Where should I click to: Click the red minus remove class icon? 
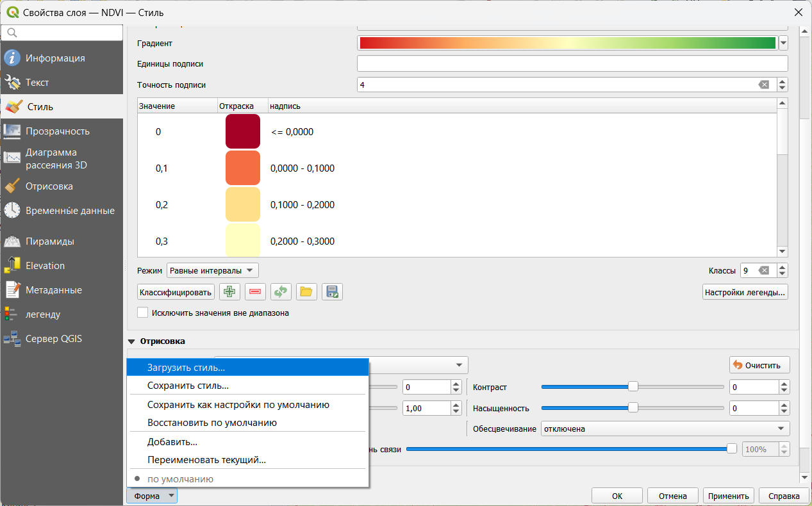point(255,292)
